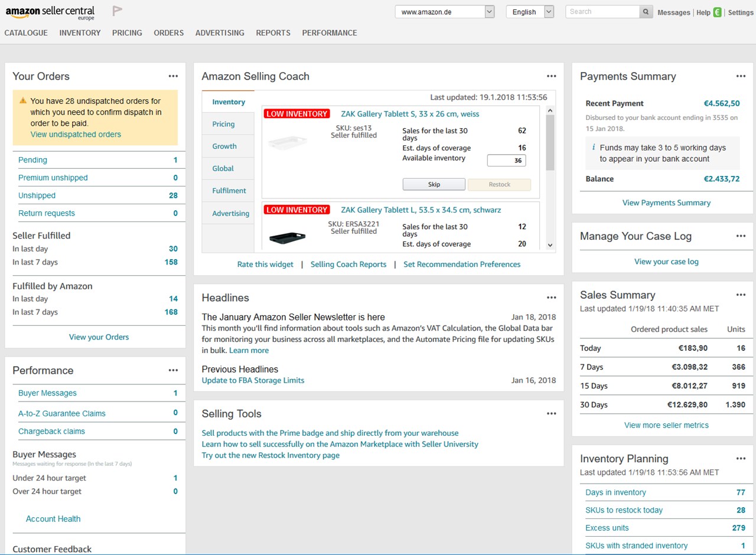Select the Pricing tab in Selling Coach
This screenshot has height=555, width=756.
pos(228,124)
